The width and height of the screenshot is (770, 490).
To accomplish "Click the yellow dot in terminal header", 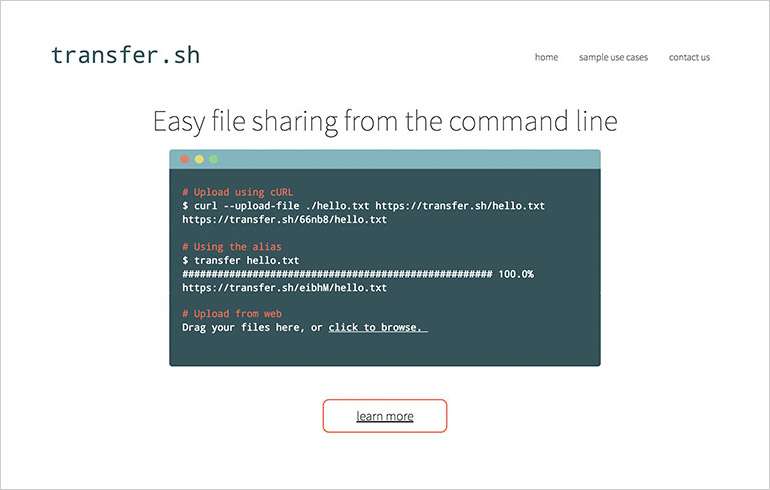I will pyautogui.click(x=199, y=159).
